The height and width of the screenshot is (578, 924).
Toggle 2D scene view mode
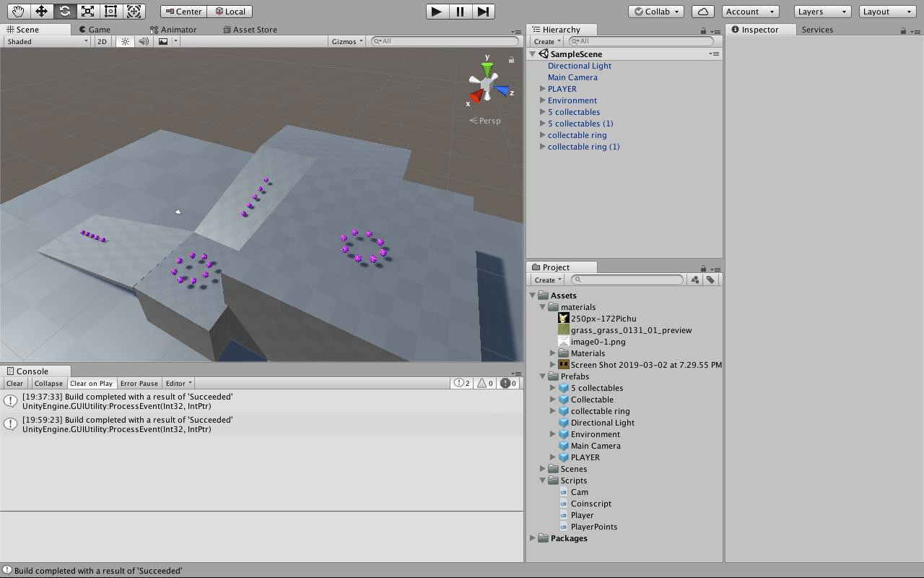pyautogui.click(x=102, y=41)
